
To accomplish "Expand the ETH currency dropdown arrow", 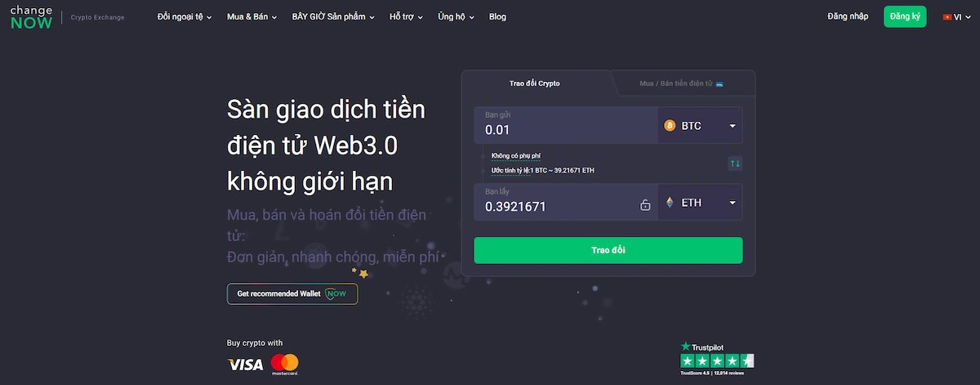I will 732,203.
